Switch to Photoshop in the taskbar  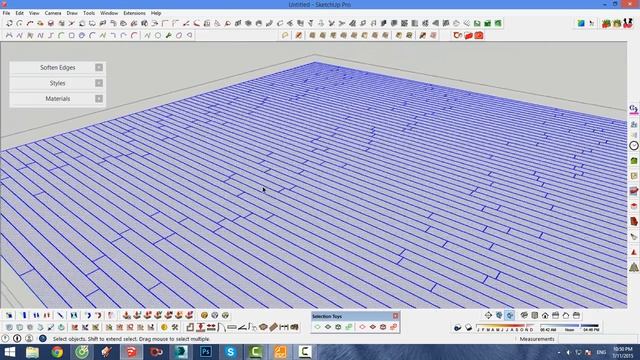coord(206,352)
